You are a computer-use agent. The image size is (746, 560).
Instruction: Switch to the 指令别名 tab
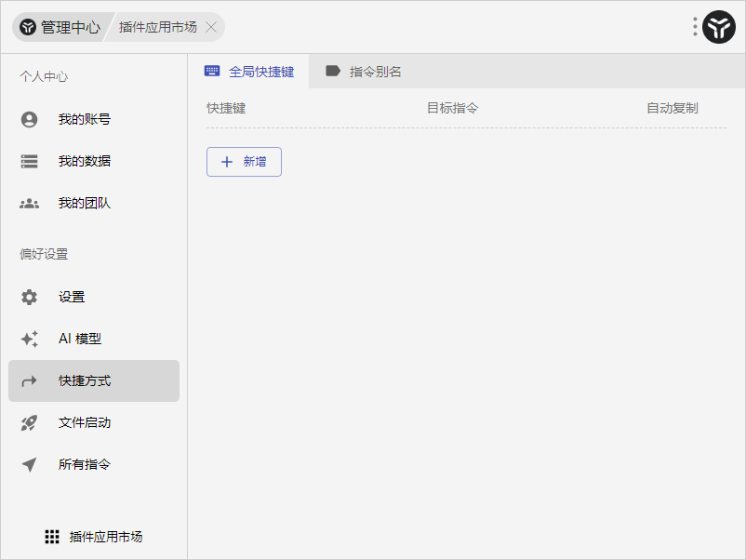pos(364,72)
